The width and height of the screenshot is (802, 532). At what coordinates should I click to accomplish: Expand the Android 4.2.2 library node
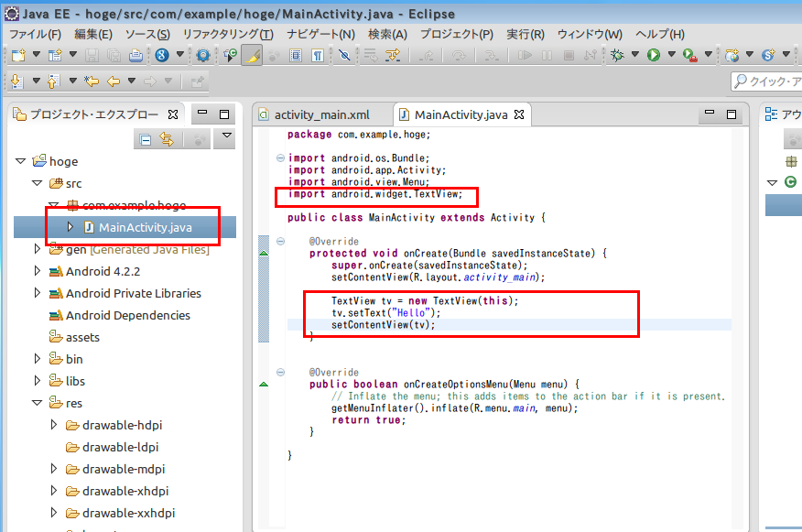[x=37, y=271]
